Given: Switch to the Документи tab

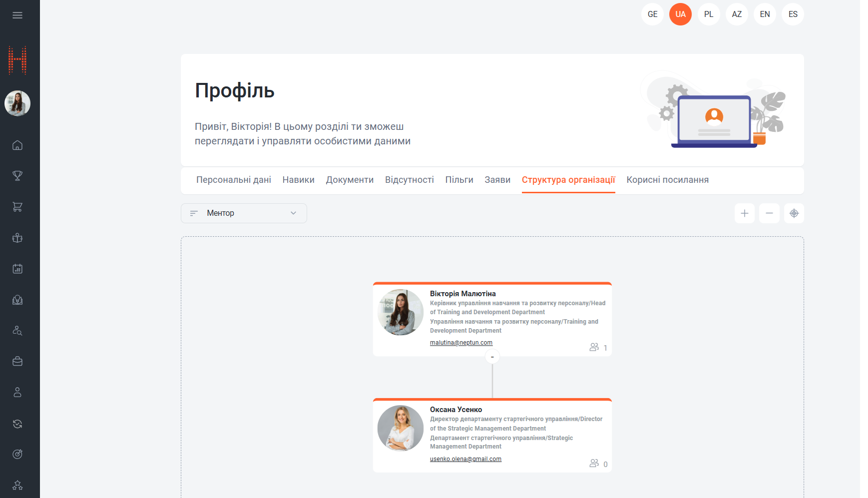Looking at the screenshot, I should tap(350, 180).
